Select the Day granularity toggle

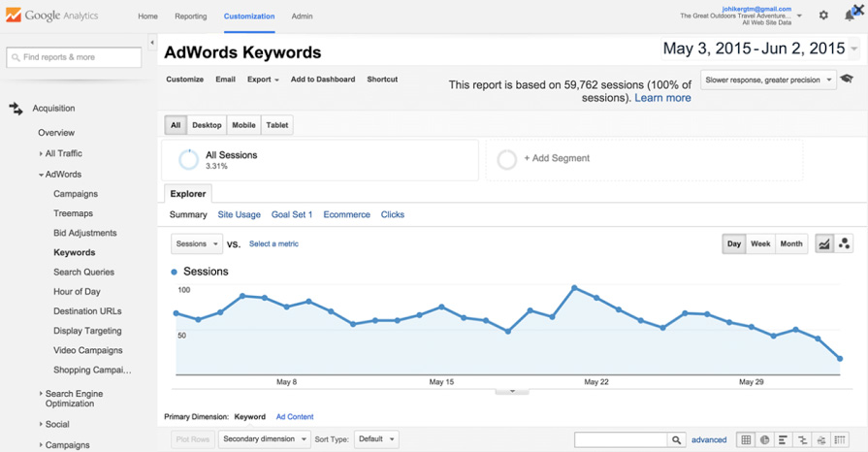point(734,243)
